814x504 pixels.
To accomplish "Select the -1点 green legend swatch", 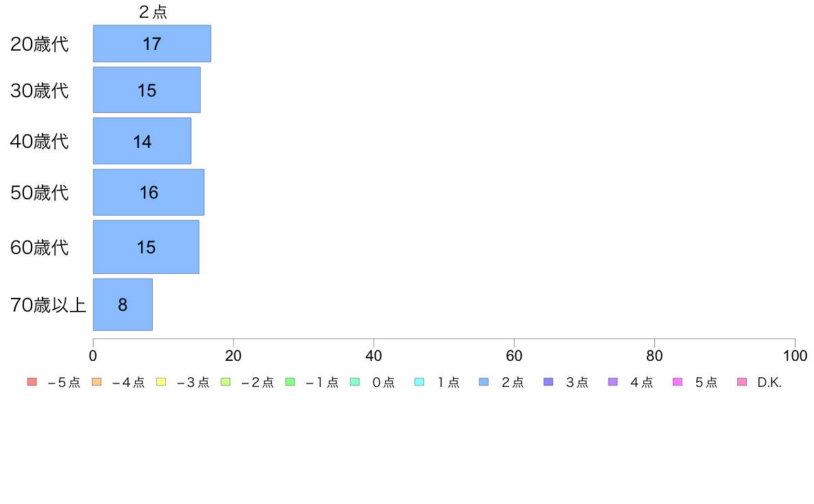I will point(291,382).
